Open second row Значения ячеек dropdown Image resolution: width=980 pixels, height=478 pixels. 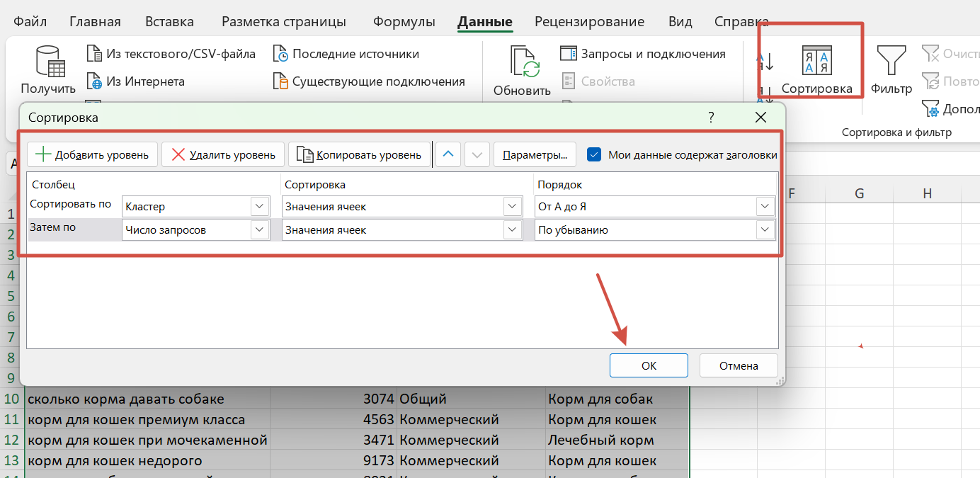click(x=513, y=230)
